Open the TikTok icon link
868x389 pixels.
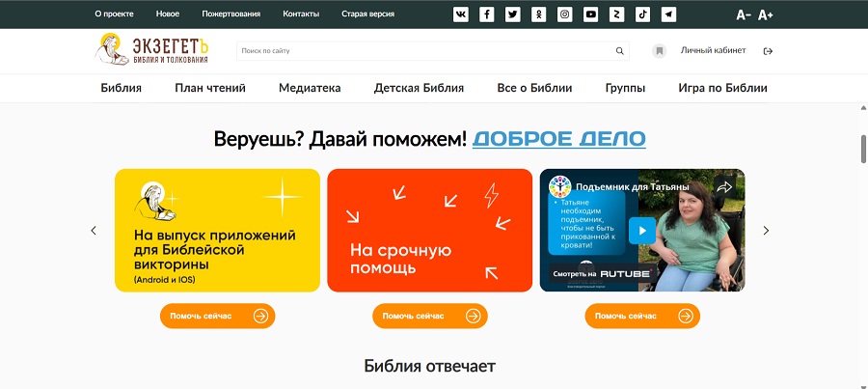[x=642, y=14]
